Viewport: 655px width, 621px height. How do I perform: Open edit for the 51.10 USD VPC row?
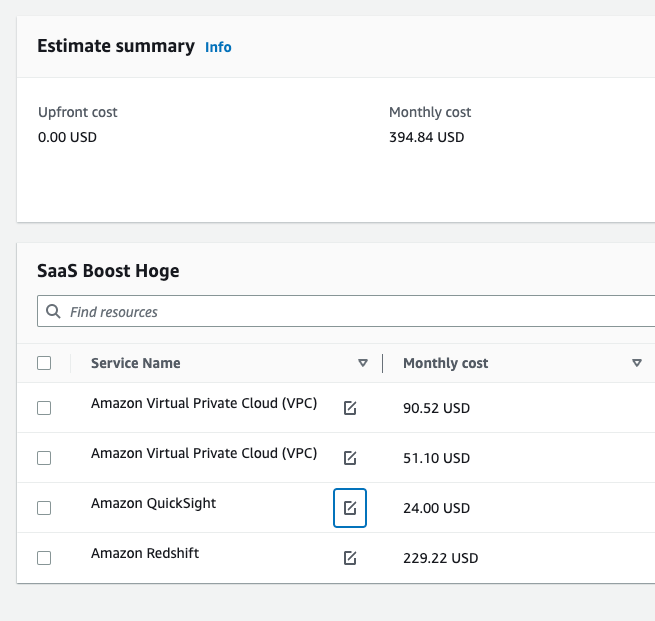[350, 458]
